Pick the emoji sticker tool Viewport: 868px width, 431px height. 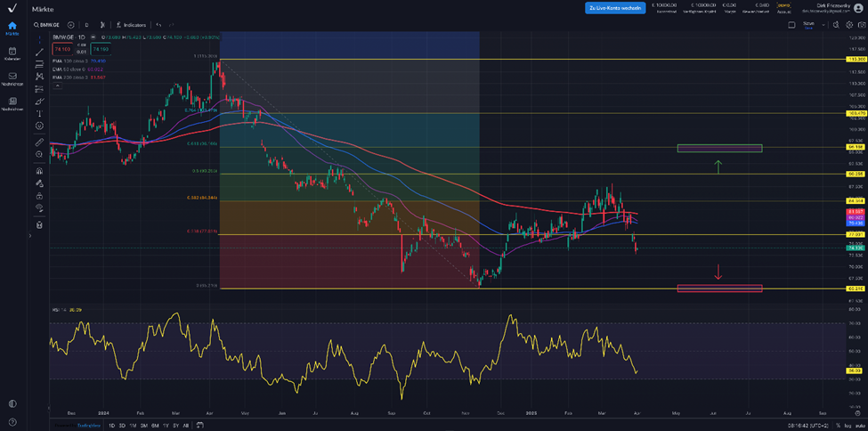pos(39,126)
